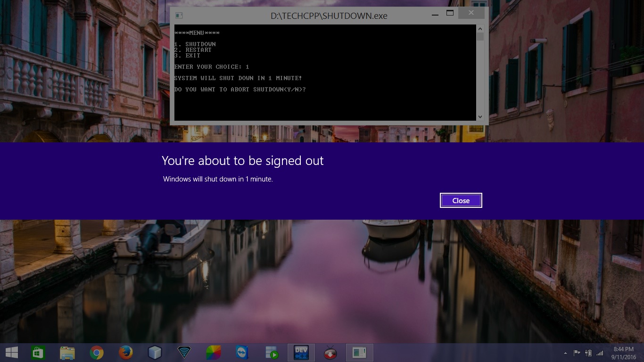The image size is (644, 362).
Task: Open the red TV-style media app
Action: click(330, 352)
